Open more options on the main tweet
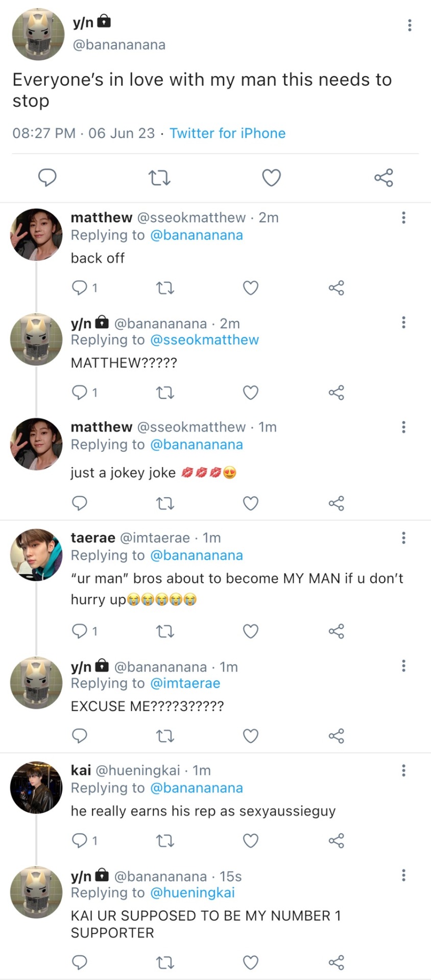 click(410, 25)
